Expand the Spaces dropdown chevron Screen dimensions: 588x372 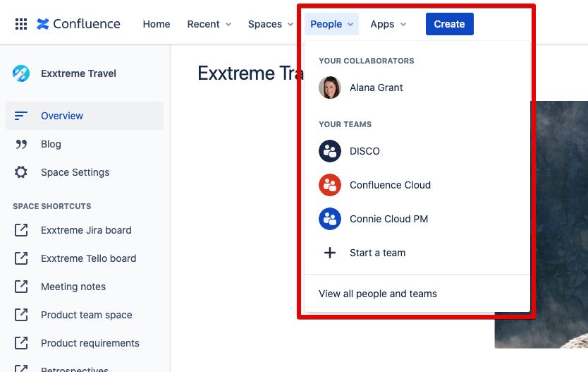click(x=290, y=25)
